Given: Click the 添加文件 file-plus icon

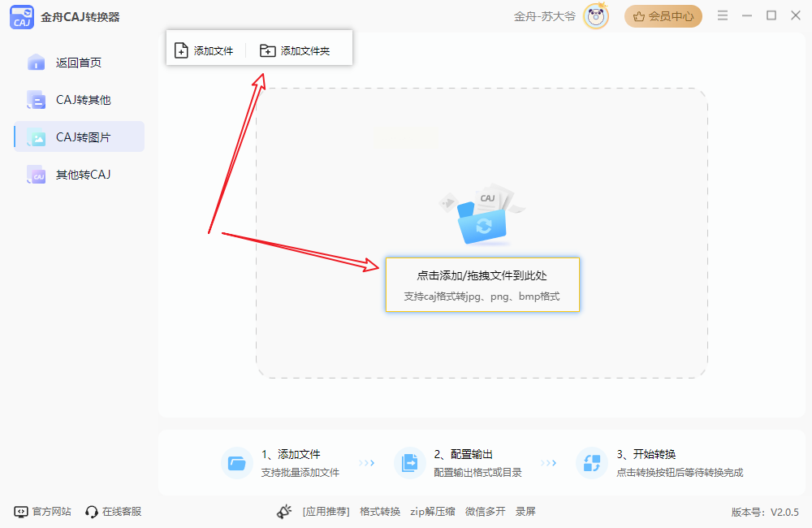Looking at the screenshot, I should [181, 50].
